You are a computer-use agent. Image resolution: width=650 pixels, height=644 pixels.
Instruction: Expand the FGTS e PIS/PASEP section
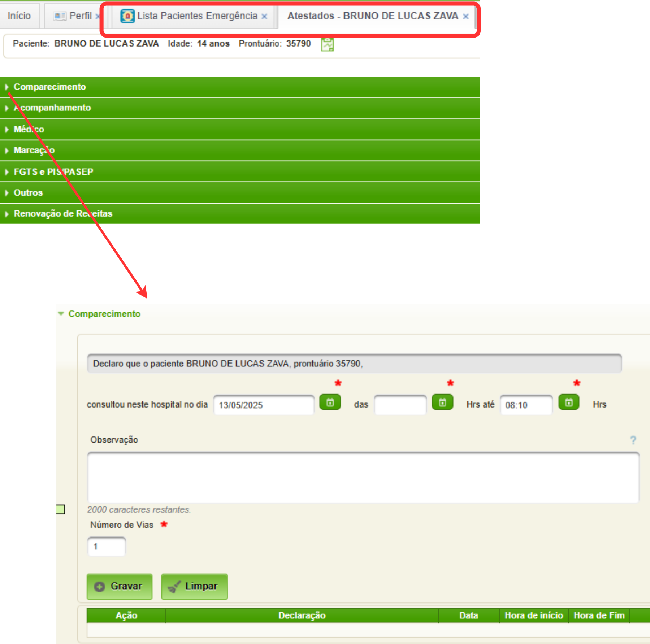53,172
